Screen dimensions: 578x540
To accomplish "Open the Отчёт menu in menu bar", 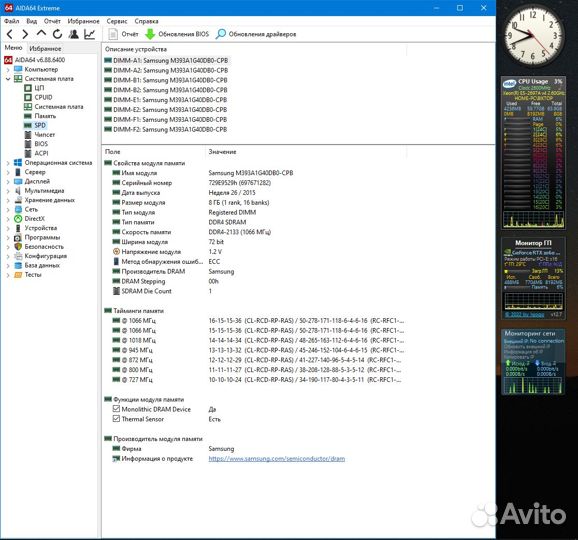I will click(52, 21).
